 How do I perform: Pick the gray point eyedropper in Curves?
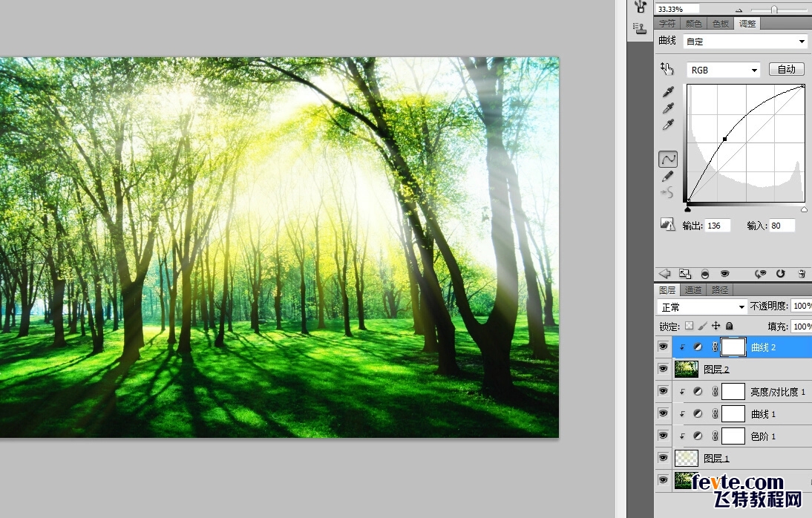coord(668,108)
